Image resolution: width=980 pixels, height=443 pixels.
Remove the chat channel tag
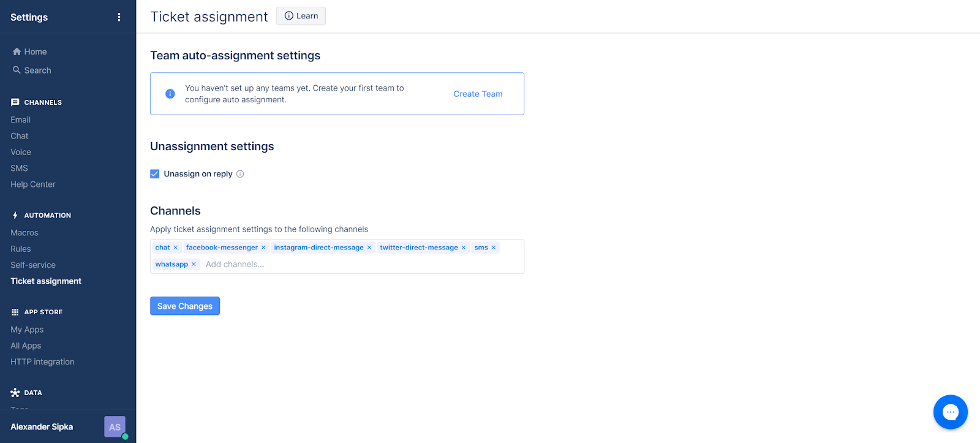[176, 248]
